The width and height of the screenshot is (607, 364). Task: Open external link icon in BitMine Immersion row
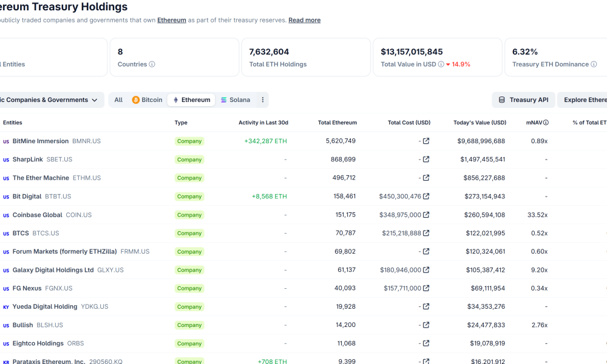click(426, 141)
